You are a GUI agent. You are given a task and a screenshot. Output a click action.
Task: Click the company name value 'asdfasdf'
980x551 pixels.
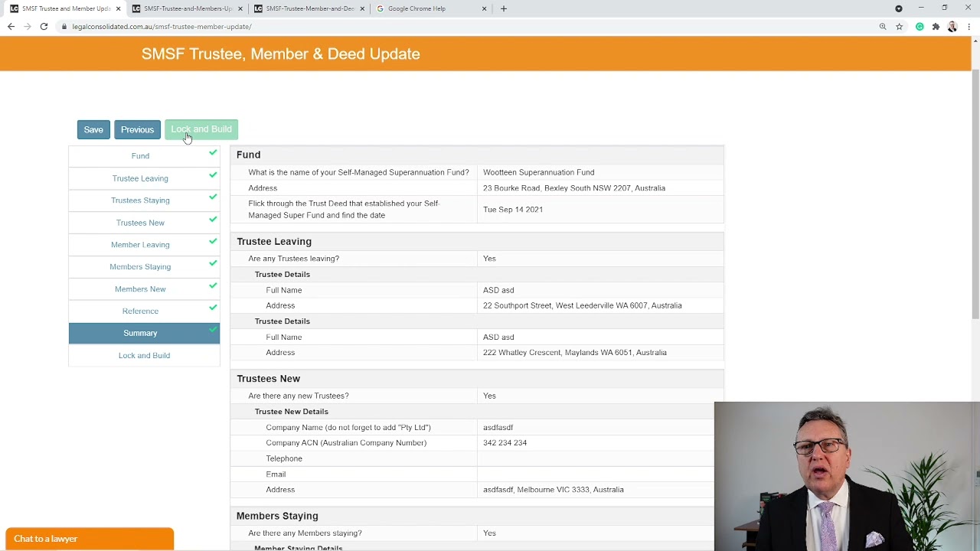coord(498,428)
